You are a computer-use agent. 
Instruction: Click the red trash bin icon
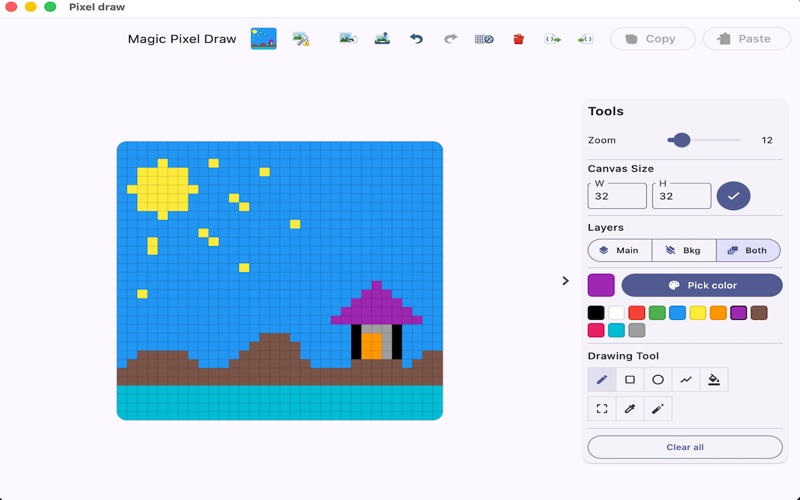coord(518,39)
